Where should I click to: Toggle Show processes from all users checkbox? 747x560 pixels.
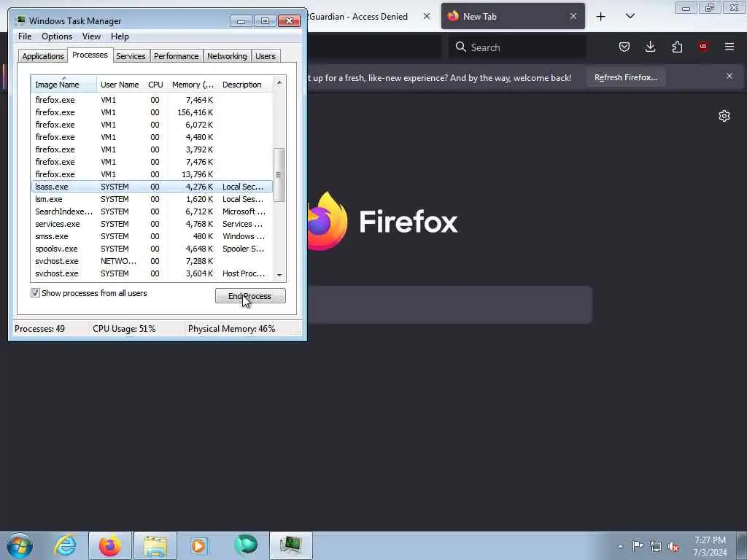point(35,293)
